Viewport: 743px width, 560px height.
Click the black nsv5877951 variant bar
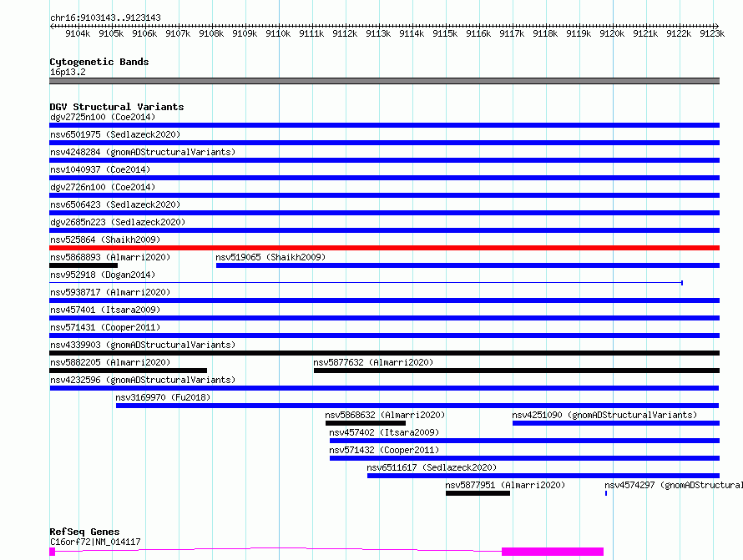pyautogui.click(x=478, y=493)
